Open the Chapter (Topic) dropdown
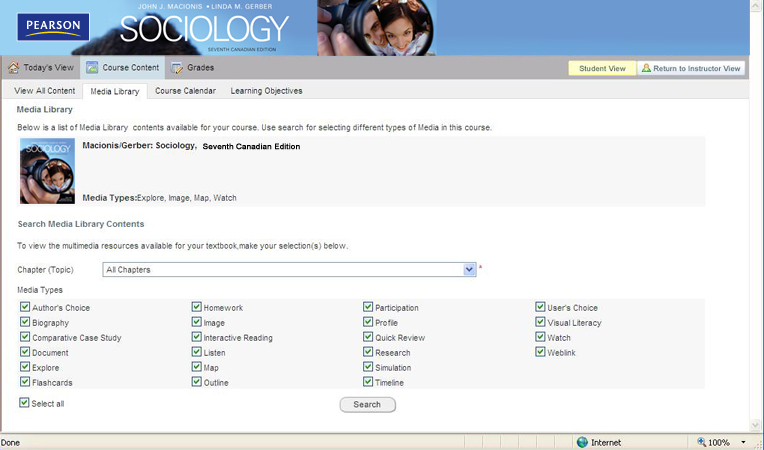The height and width of the screenshot is (450, 764). coord(289,269)
